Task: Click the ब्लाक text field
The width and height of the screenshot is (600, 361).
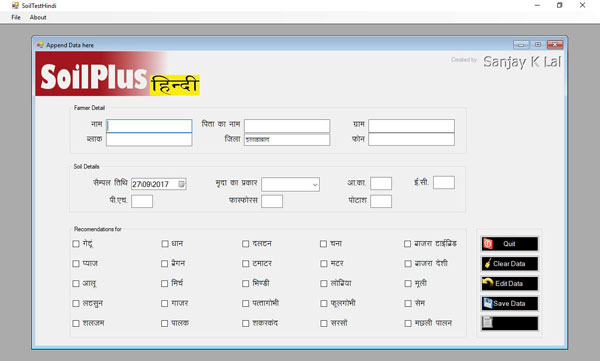Action: (x=149, y=139)
